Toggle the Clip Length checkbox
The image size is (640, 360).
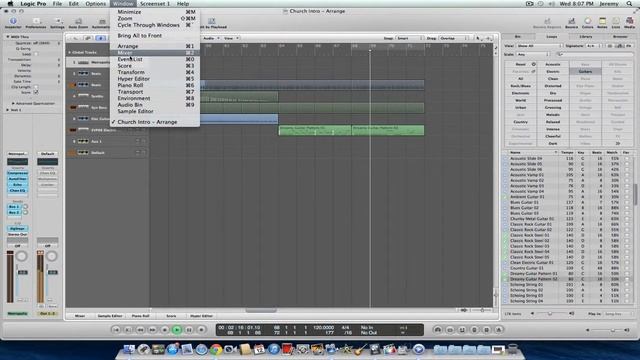tap(36, 87)
